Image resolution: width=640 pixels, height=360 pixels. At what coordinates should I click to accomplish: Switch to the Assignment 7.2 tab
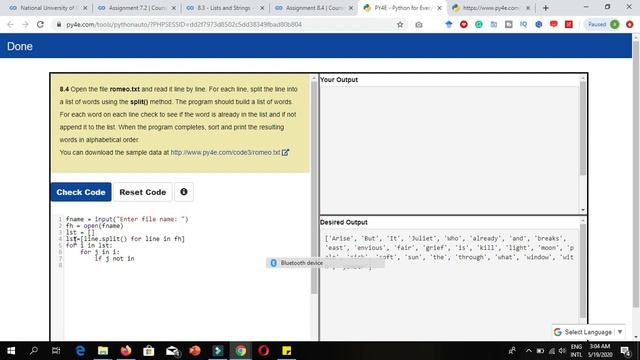pos(136,8)
